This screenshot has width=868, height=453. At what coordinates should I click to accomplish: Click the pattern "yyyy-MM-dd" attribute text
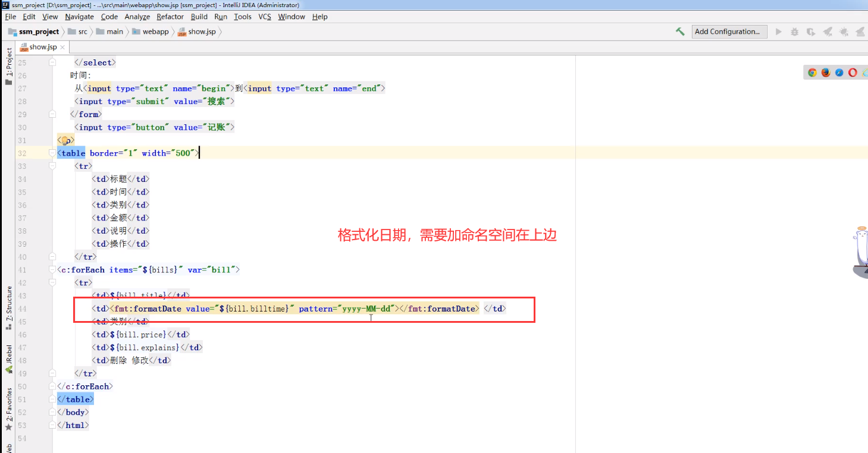[348, 309]
